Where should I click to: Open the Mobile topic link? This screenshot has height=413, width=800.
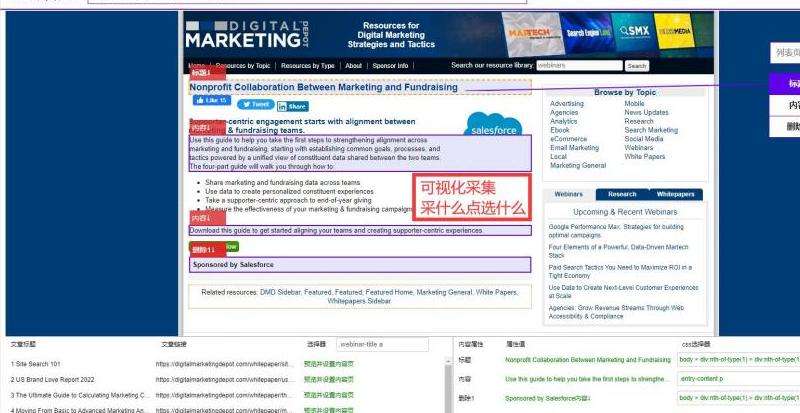pos(634,104)
